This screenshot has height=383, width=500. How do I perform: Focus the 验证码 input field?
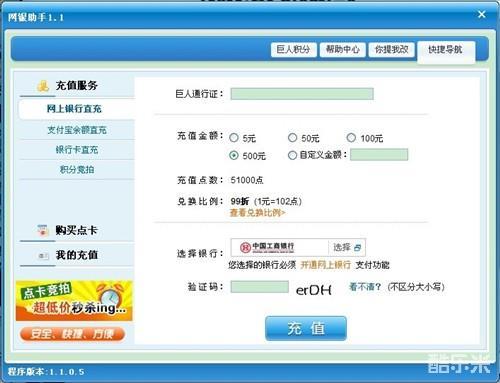[x=260, y=287]
